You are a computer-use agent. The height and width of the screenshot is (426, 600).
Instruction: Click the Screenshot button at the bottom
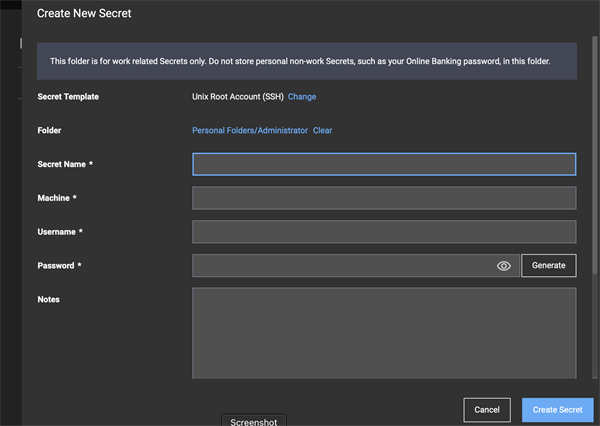(x=254, y=421)
